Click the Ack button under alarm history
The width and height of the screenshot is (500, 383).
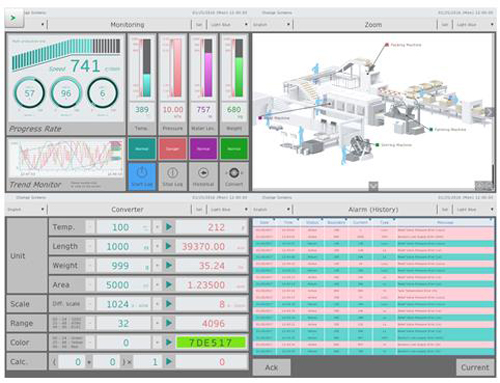(x=271, y=367)
